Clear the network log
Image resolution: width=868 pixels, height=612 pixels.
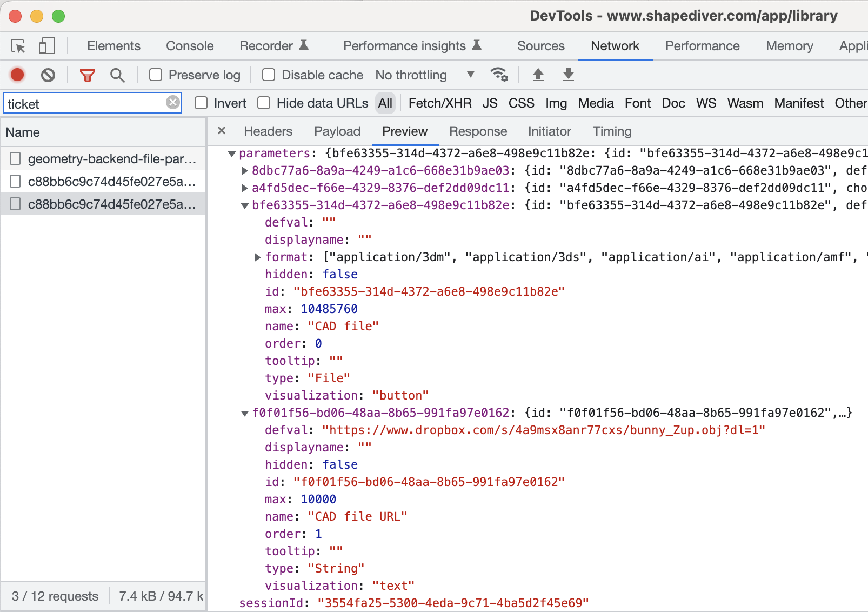[x=48, y=75]
